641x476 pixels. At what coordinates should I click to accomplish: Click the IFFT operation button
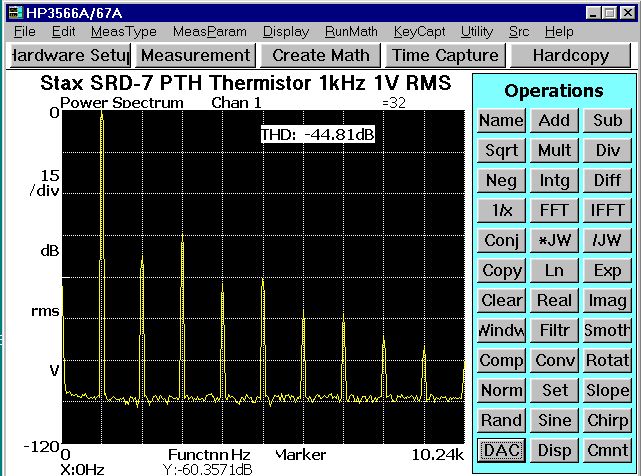(x=607, y=210)
